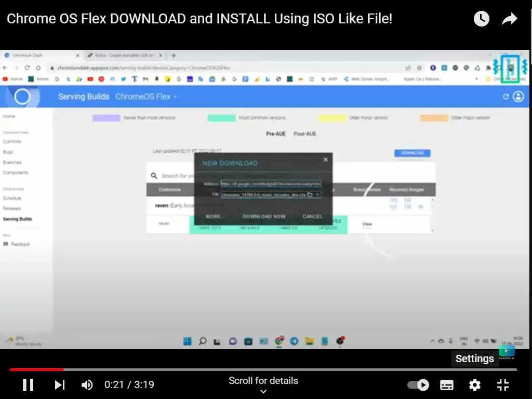The height and width of the screenshot is (399, 532).
Task: Seek in the red progress bar
Action: coord(37,369)
